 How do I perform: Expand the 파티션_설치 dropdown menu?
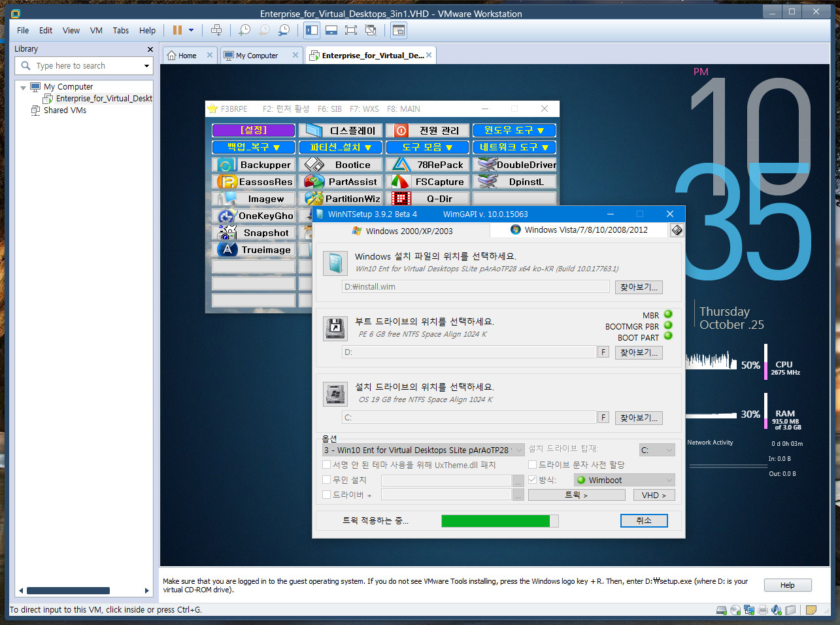[341, 147]
